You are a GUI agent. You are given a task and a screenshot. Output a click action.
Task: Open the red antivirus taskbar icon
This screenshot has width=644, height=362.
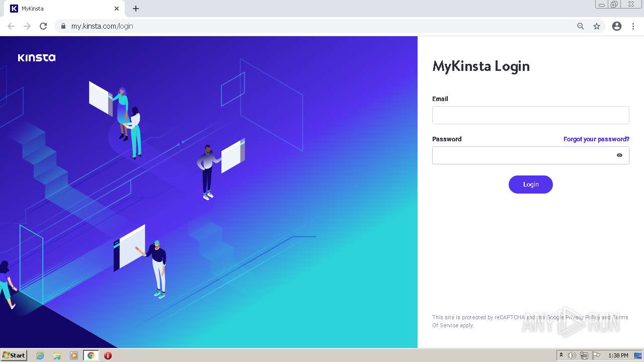pyautogui.click(x=108, y=355)
